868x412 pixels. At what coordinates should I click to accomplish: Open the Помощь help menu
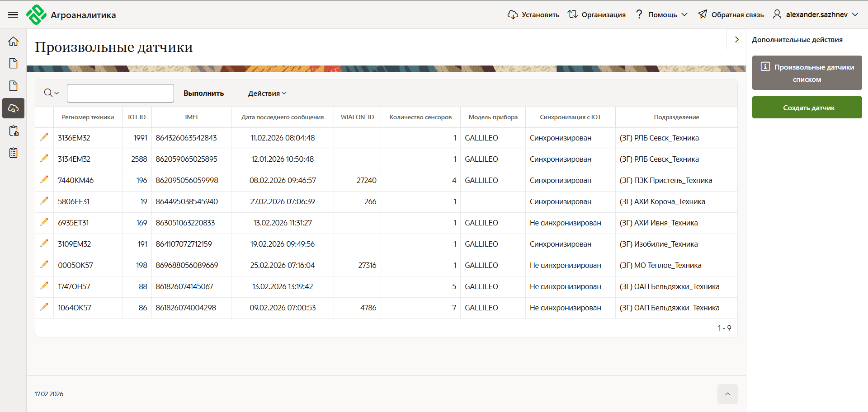pyautogui.click(x=661, y=15)
